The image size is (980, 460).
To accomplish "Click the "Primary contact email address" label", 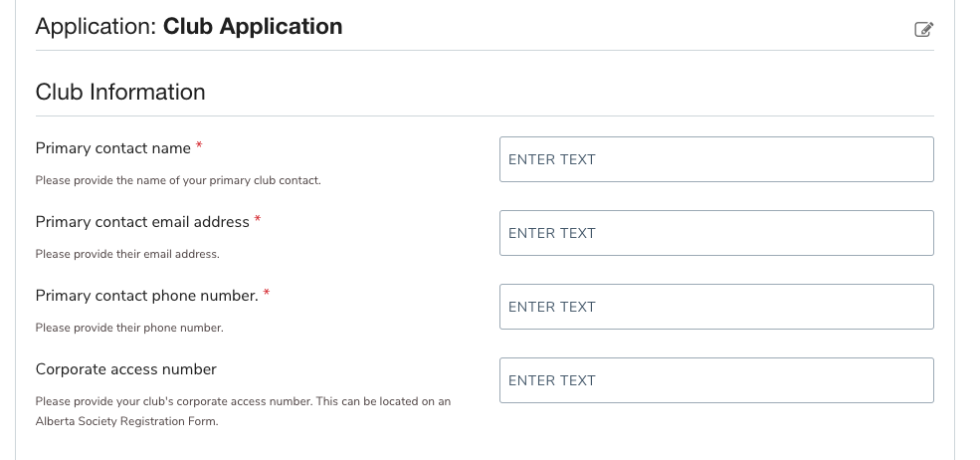I will click(x=142, y=222).
